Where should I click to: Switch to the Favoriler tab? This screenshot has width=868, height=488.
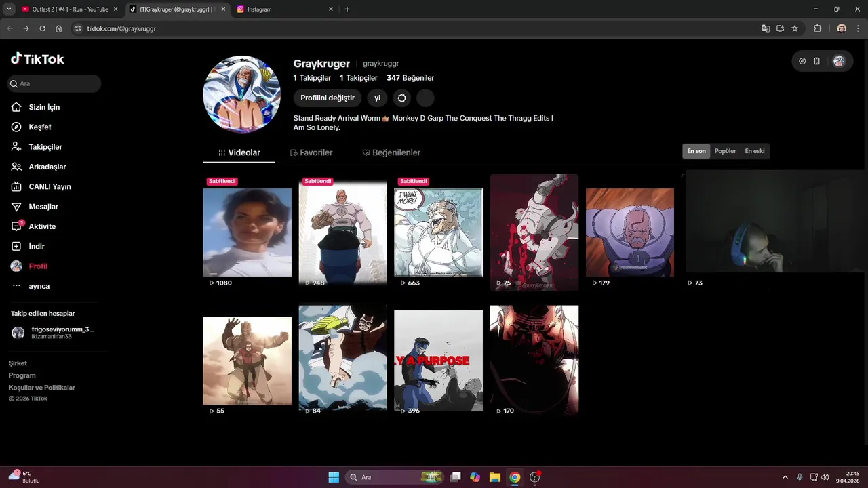(311, 152)
